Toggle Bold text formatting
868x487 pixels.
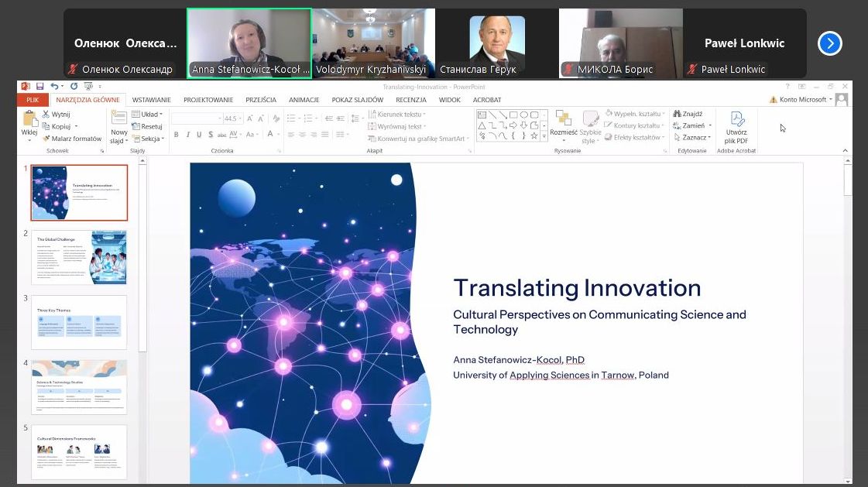[x=176, y=135]
